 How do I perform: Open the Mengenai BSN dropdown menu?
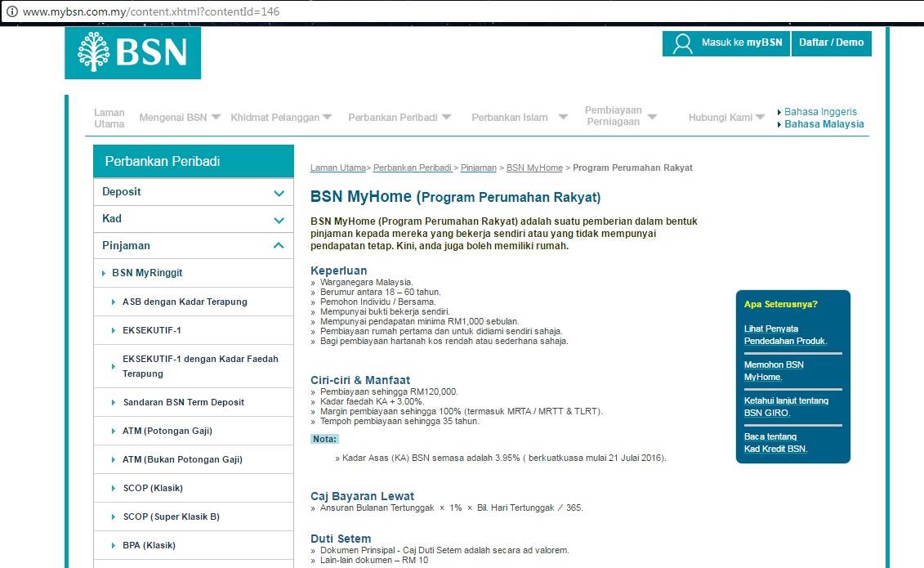click(x=180, y=117)
